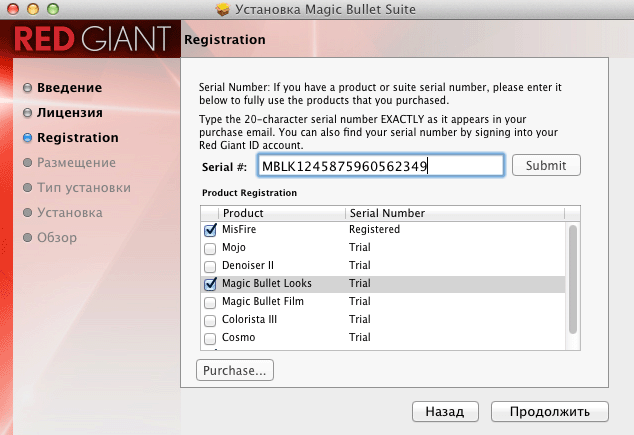Enable the Mojo product checkbox
The height and width of the screenshot is (435, 634).
pyautogui.click(x=210, y=248)
